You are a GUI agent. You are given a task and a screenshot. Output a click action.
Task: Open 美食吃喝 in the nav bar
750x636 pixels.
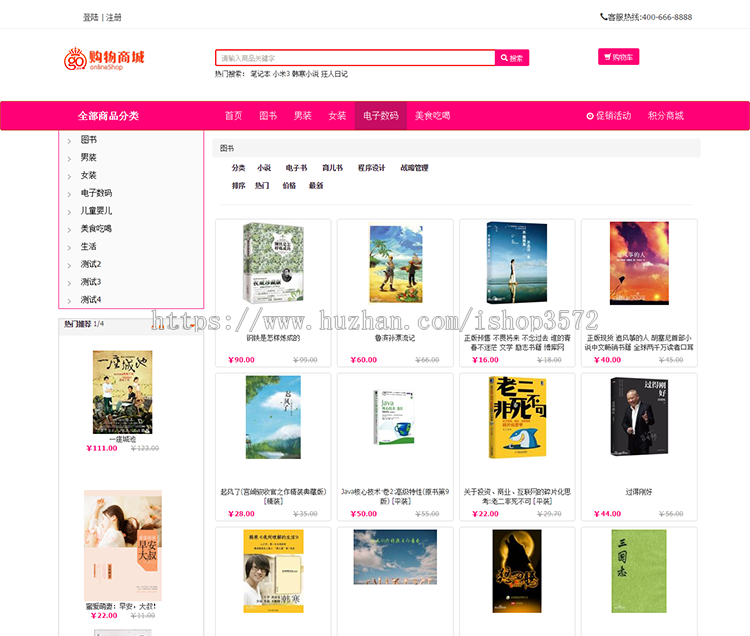[x=432, y=116]
